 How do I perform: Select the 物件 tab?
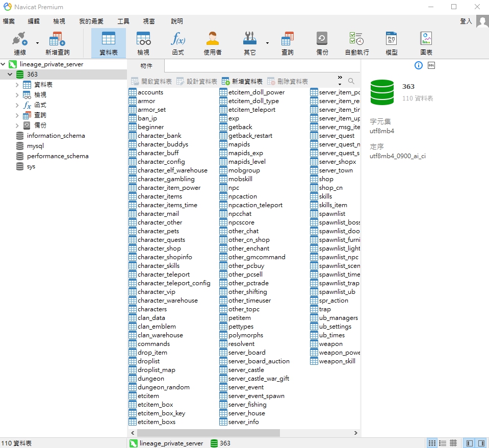[x=146, y=66]
